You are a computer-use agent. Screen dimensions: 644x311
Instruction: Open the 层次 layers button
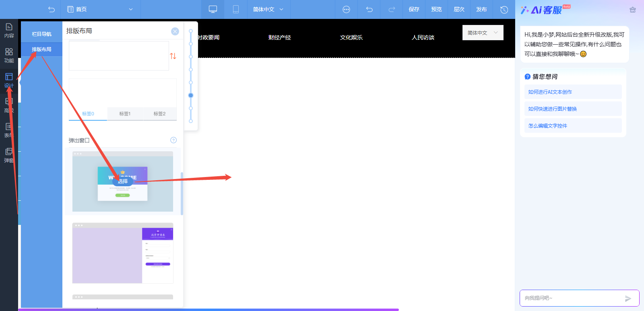[459, 9]
